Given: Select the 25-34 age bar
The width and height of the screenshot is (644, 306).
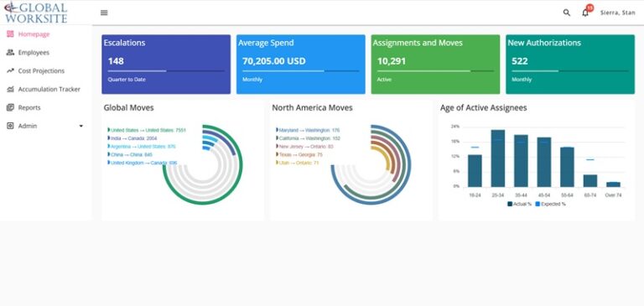Looking at the screenshot, I should click(498, 158).
